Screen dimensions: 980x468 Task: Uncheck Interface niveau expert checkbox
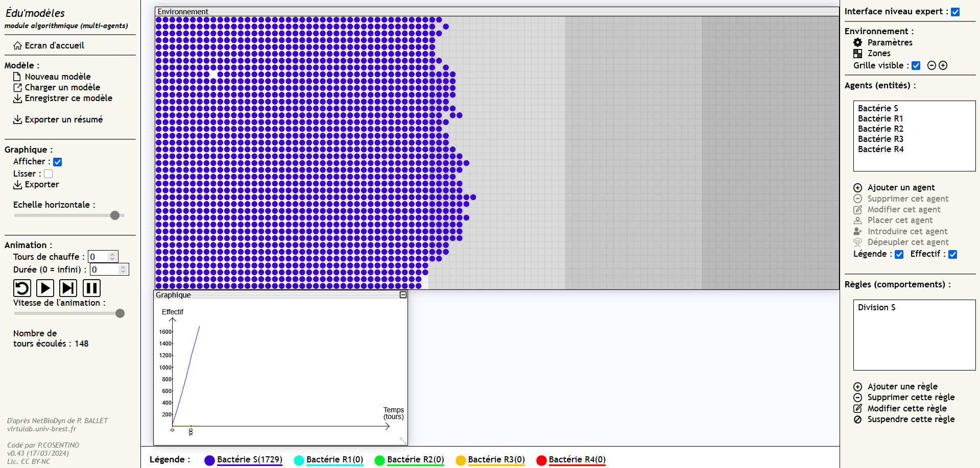tap(955, 12)
